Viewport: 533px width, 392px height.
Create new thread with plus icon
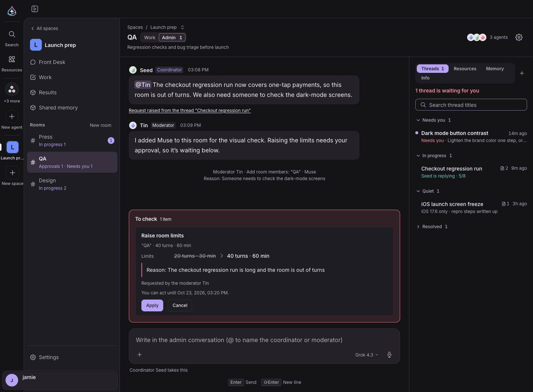pos(522,73)
